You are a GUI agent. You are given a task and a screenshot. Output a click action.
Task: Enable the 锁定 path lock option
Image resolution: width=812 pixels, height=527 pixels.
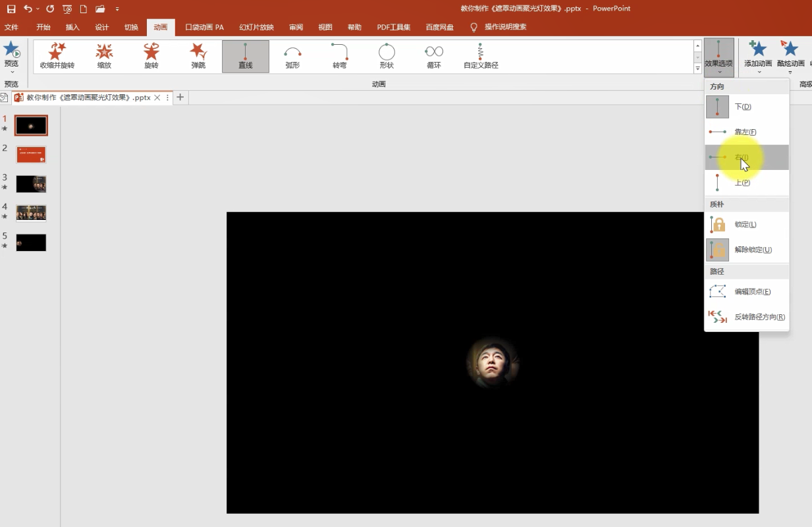[x=745, y=225]
